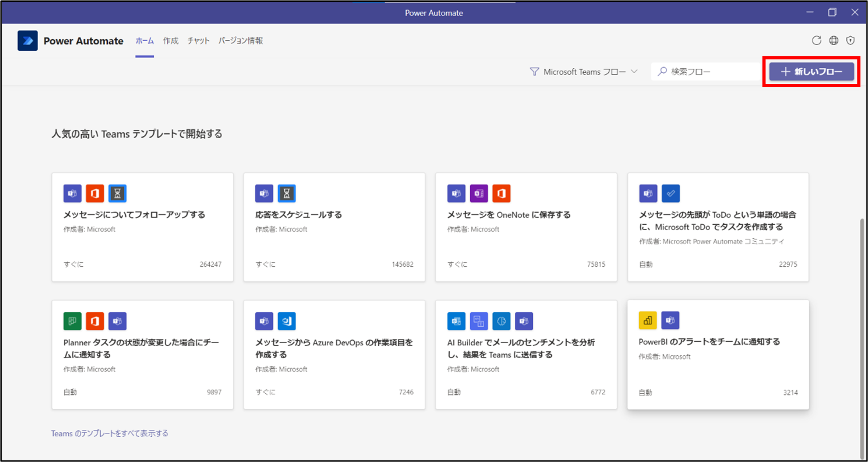The height and width of the screenshot is (462, 868).
Task: Open メッセージについてフォローアップする template title
Action: click(x=134, y=215)
